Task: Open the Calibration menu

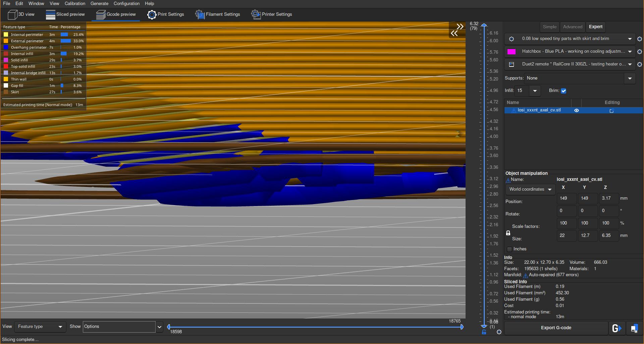Action: (x=75, y=3)
